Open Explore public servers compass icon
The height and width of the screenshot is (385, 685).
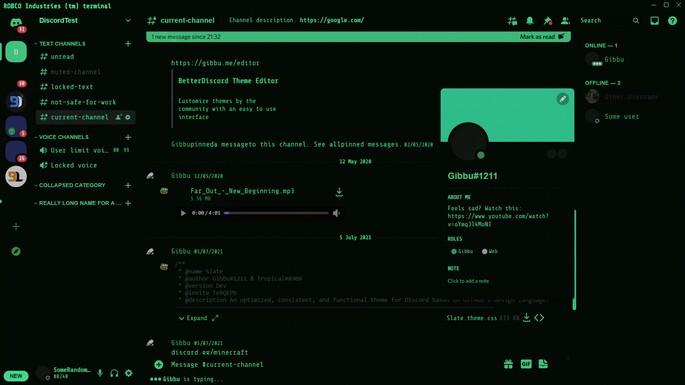point(16,251)
